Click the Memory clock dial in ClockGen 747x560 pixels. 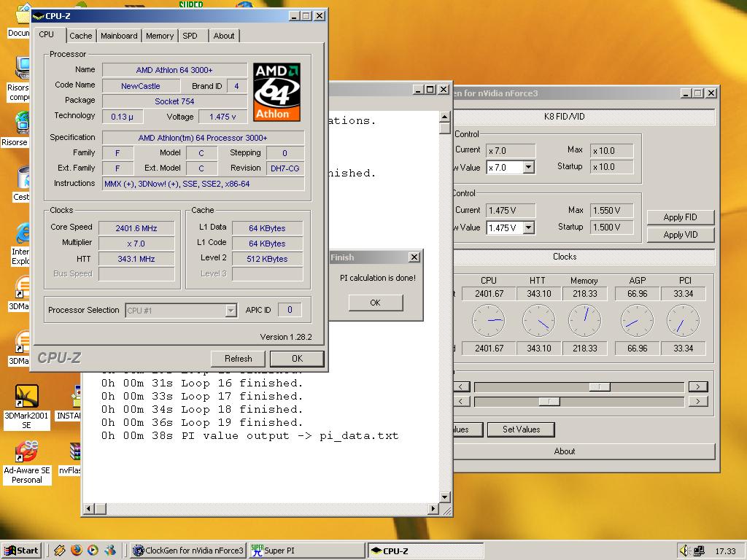pos(584,321)
